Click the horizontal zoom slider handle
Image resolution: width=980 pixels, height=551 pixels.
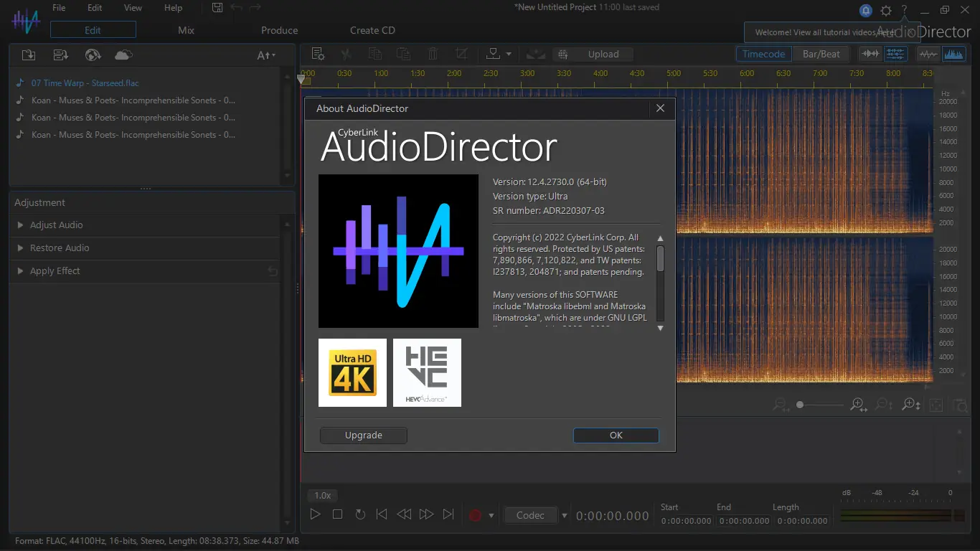click(x=800, y=405)
